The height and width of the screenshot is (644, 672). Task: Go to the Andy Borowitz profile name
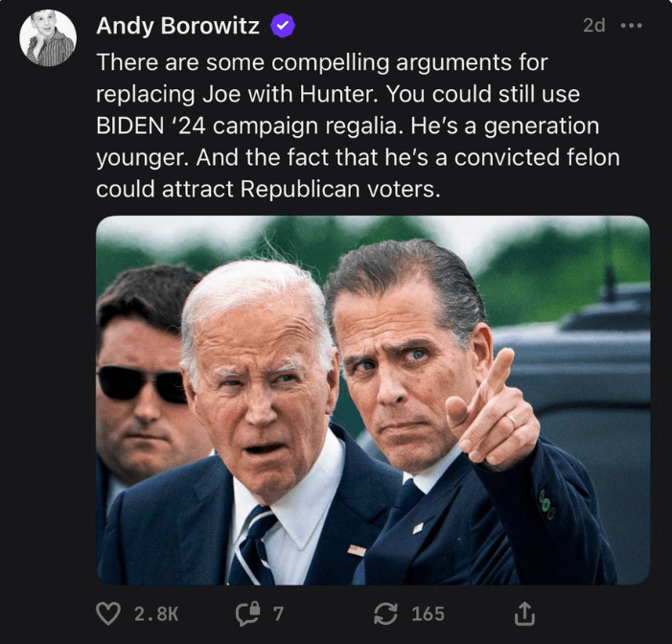(177, 27)
